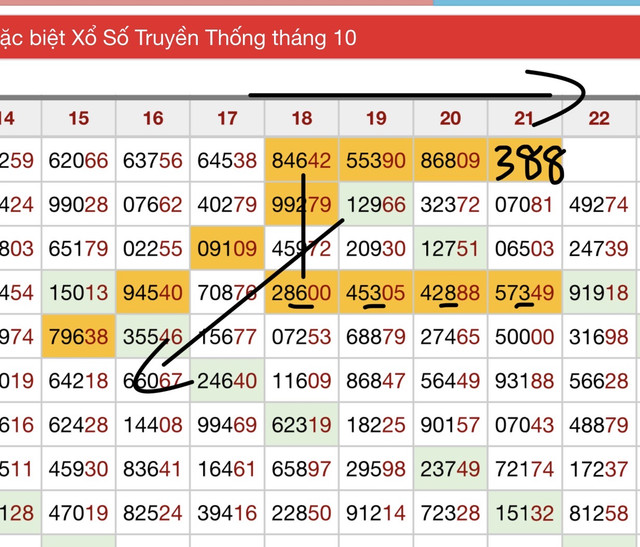640x547 pixels.
Task: Select green cell 15132
Action: [524, 513]
